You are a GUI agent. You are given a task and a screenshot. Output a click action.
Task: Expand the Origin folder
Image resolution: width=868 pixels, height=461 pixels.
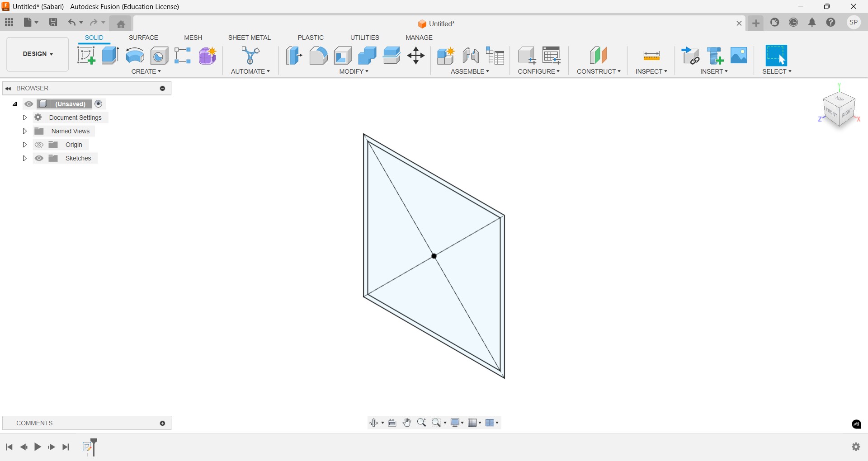coord(25,145)
